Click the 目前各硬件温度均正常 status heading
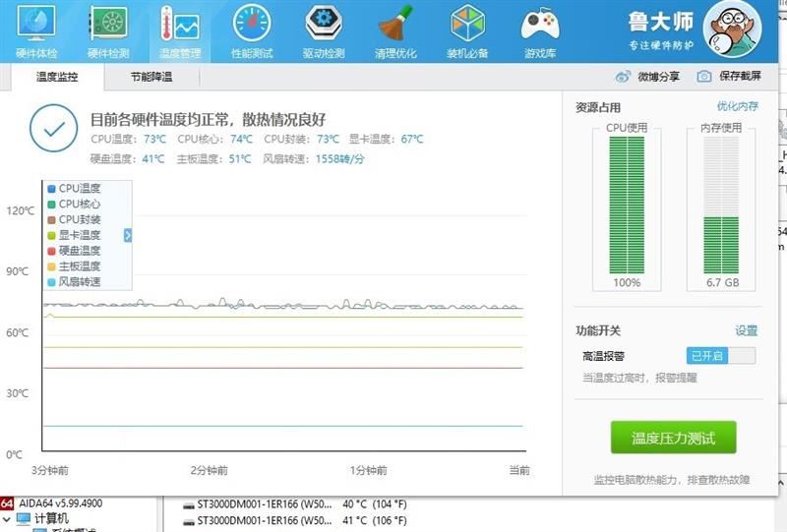 tap(208, 119)
